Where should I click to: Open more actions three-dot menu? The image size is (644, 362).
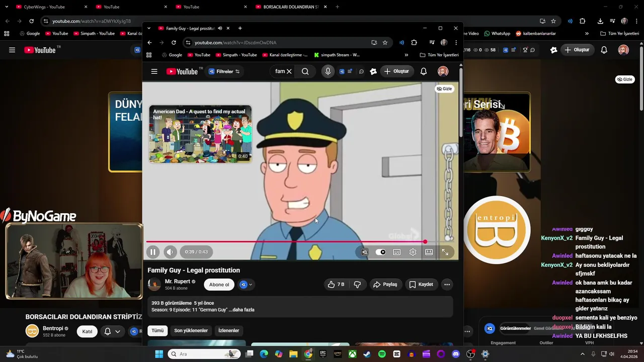447,285
